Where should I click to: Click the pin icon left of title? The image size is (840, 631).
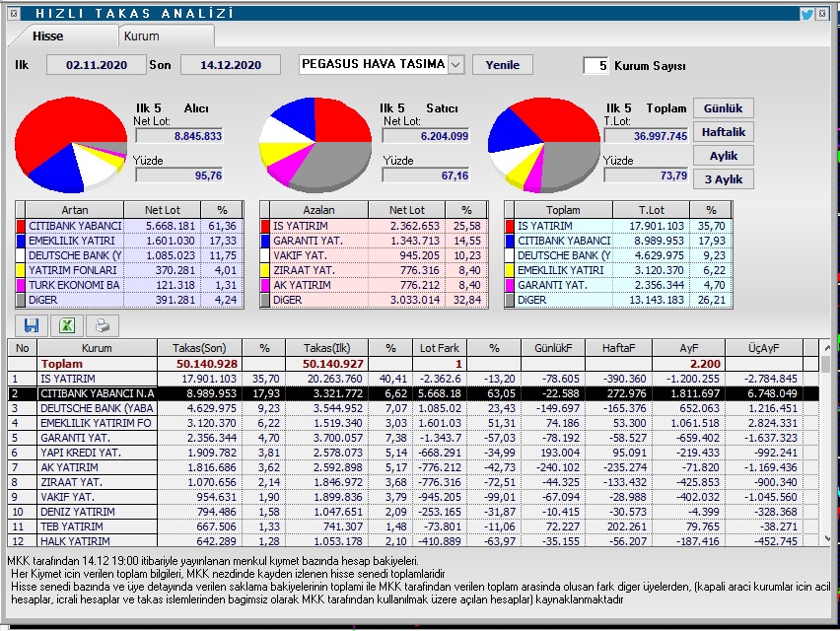click(15, 14)
